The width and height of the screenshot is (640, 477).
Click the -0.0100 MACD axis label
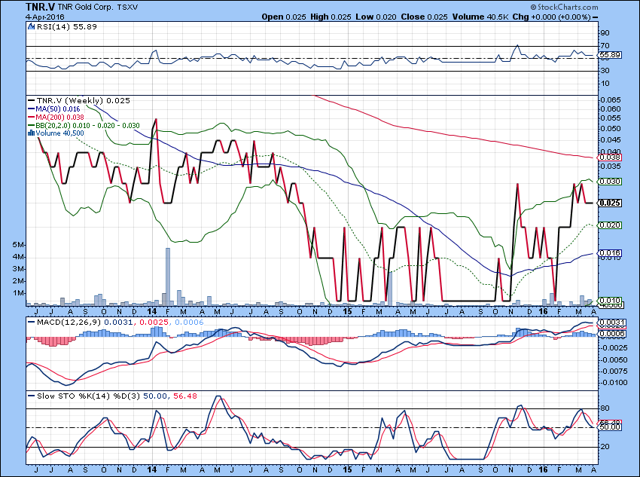click(x=613, y=383)
